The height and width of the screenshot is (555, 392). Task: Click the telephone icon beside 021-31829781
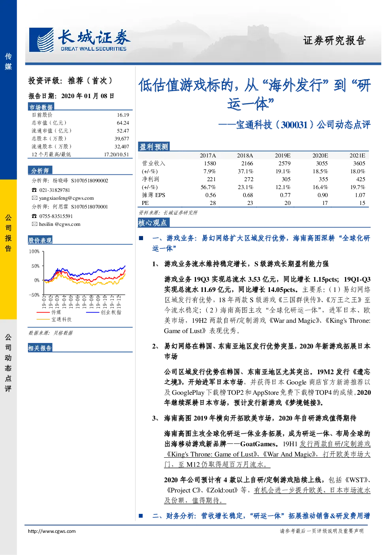pos(34,190)
